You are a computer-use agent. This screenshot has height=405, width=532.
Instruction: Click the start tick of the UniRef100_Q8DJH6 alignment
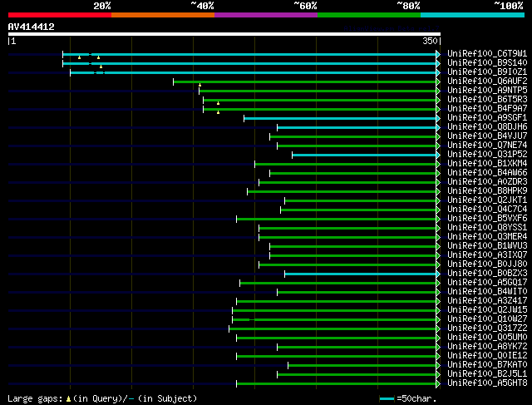pos(277,127)
